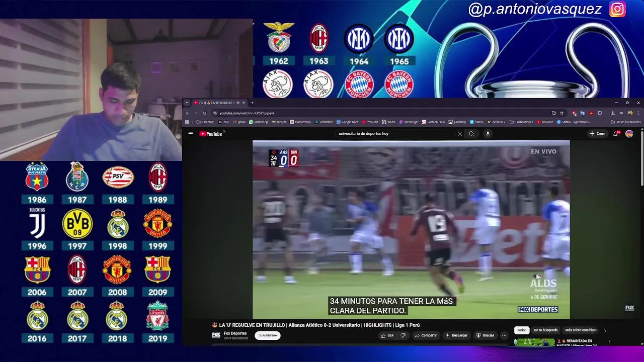Open the Chrome three-dot menu
644x362 pixels.
tap(638, 113)
